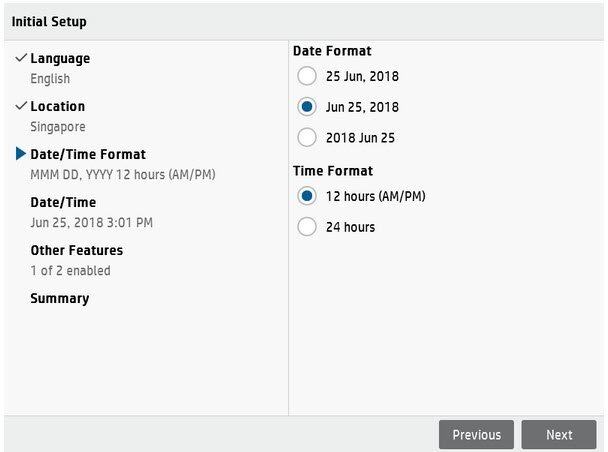Pick the 2018 Jun 25 date format
This screenshot has width=608, height=452.
click(x=307, y=137)
